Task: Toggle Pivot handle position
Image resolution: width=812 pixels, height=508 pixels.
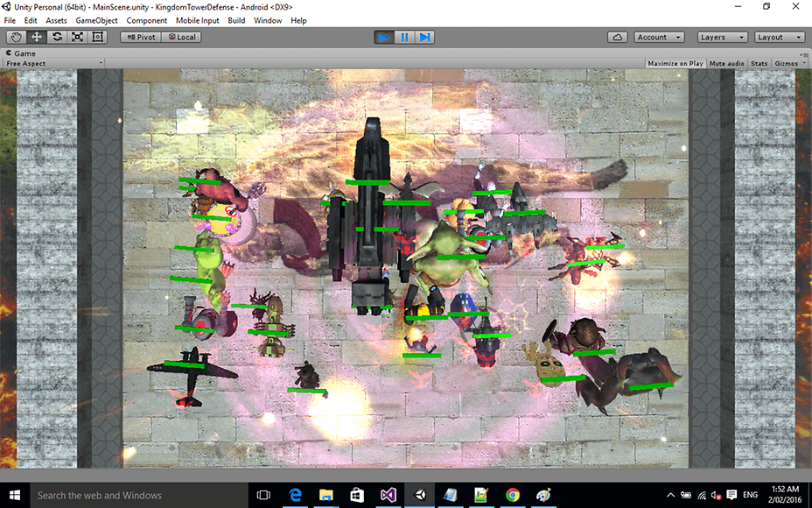Action: [x=141, y=38]
